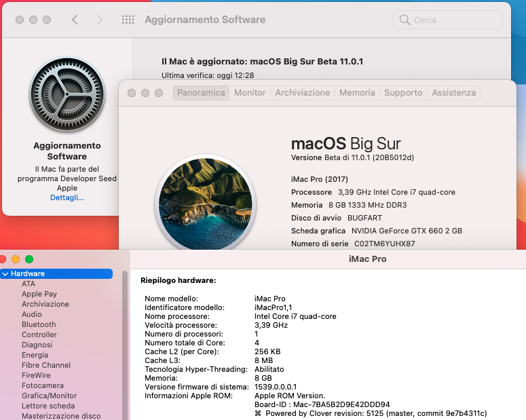The image size is (526, 420).
Task: Select Audio in the sidebar
Action: [x=32, y=314]
